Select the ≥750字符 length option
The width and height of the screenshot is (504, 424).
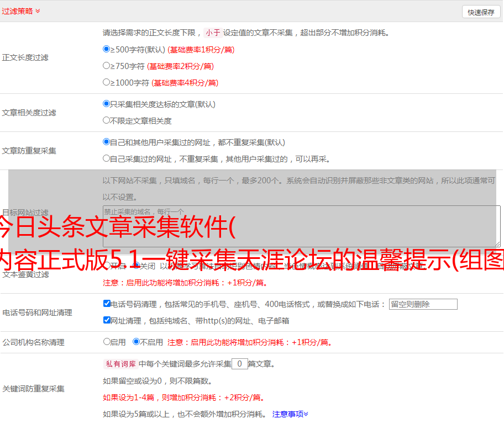(106, 66)
